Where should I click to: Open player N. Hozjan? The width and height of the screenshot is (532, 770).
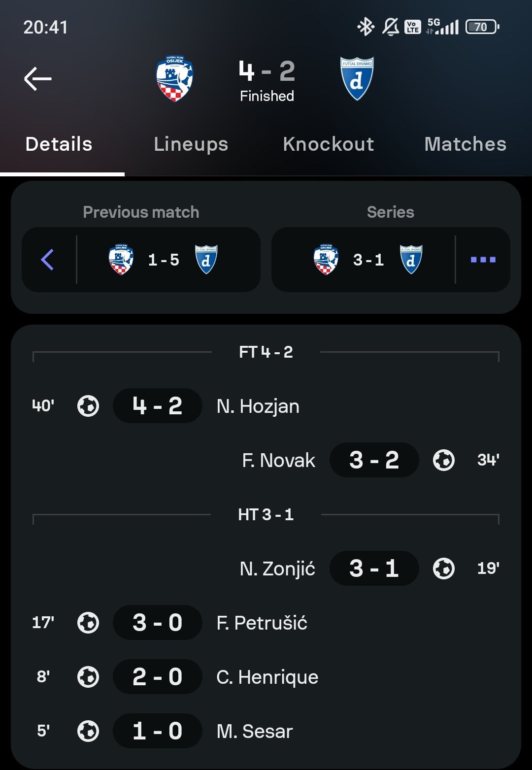pyautogui.click(x=258, y=406)
